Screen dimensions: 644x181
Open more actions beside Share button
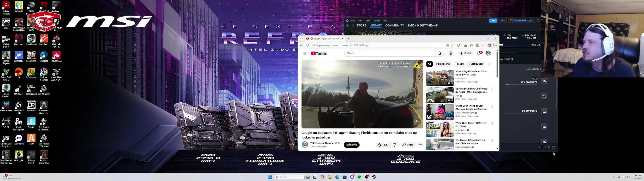(x=420, y=145)
